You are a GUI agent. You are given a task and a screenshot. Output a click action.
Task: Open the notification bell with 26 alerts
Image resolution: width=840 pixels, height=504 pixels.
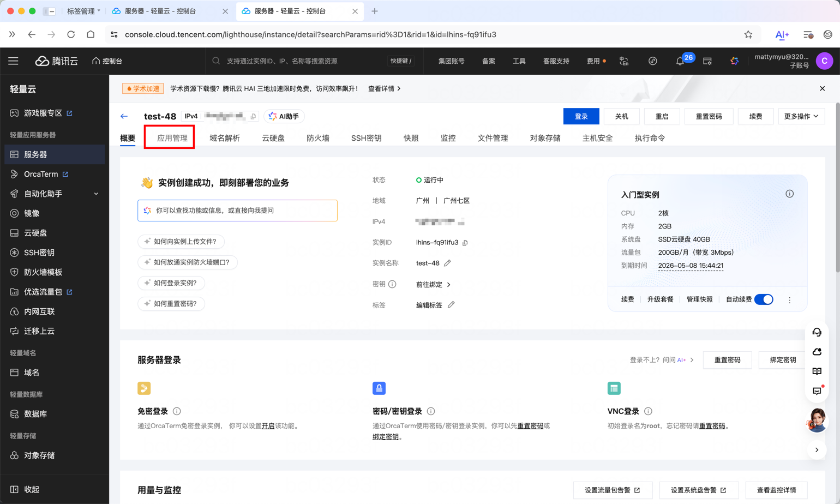click(679, 61)
